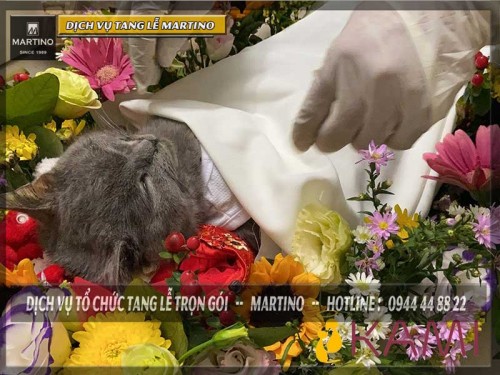Click the KAMI logo text
The height and width of the screenshot is (375, 500).
coord(415,338)
